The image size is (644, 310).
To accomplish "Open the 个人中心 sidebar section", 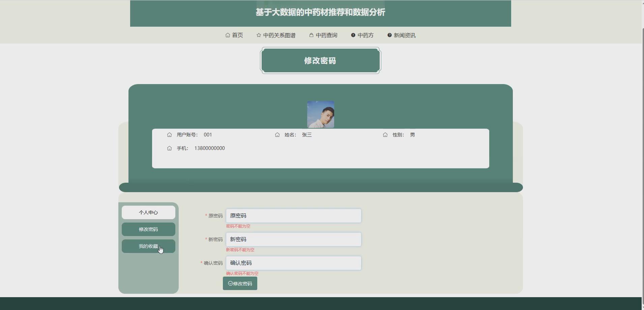I will [148, 212].
